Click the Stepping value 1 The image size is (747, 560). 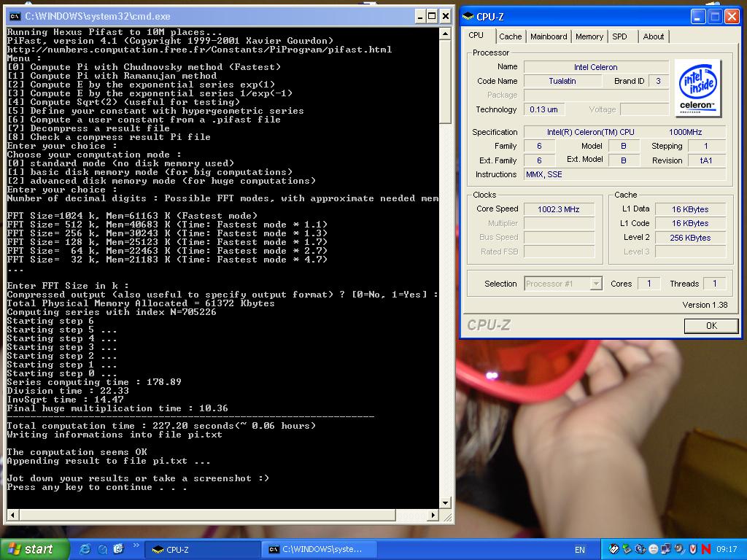(706, 146)
